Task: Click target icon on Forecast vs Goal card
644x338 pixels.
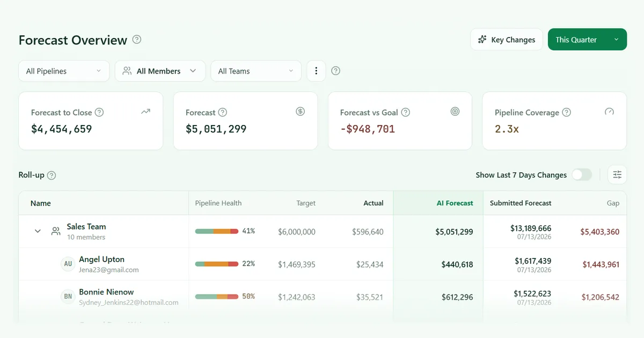Action: [x=455, y=112]
